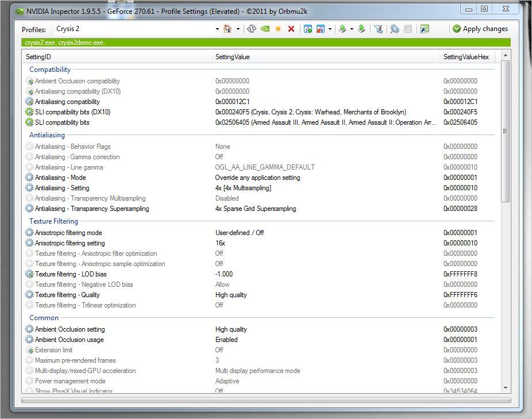The image size is (532, 419).
Task: Click the SettingValue column header
Action: click(325, 57)
